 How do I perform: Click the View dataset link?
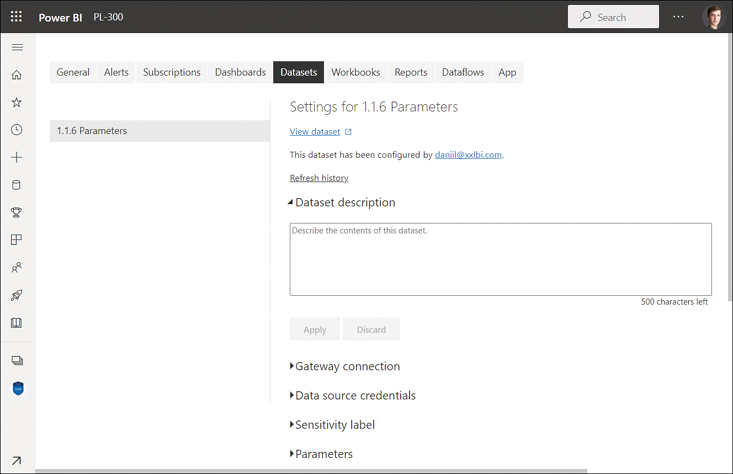pyautogui.click(x=315, y=132)
